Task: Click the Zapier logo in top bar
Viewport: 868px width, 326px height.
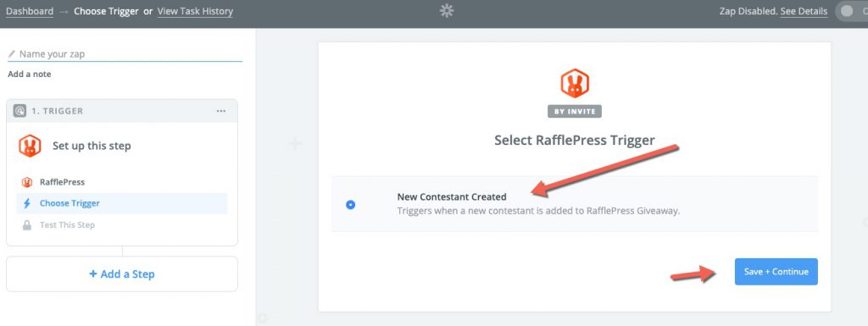Action: [x=447, y=11]
